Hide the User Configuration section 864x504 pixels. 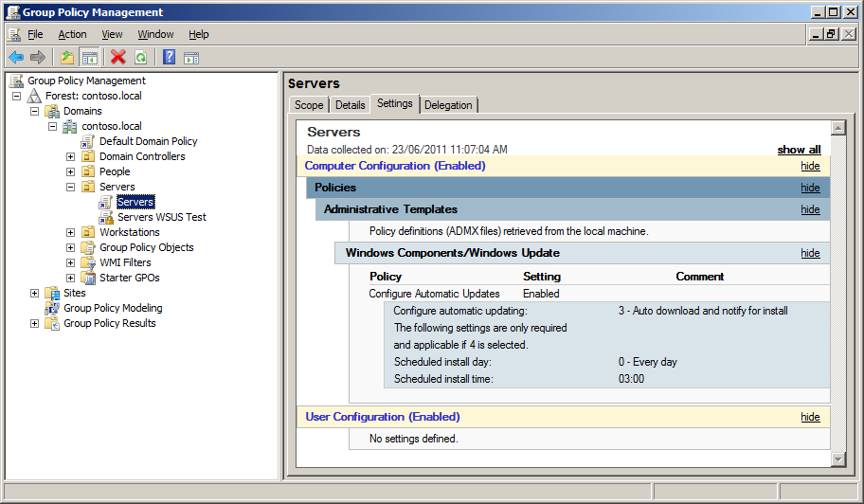[810, 417]
